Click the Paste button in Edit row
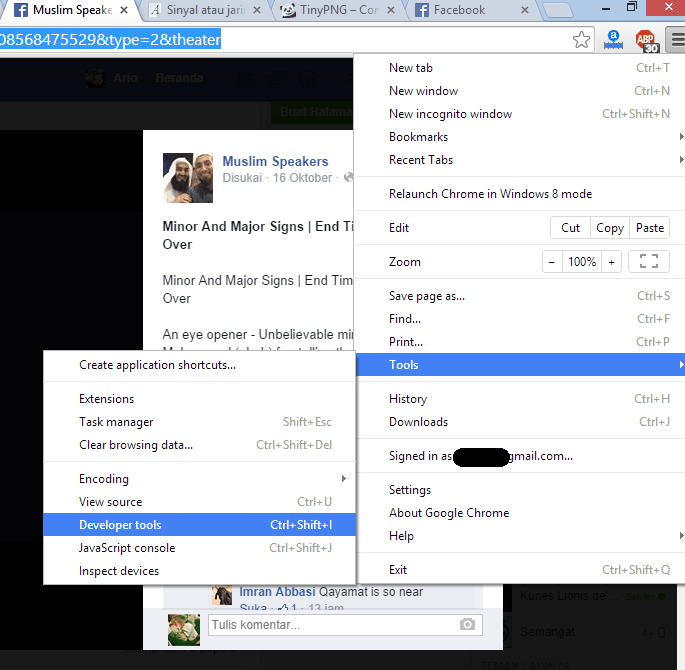 click(x=650, y=228)
